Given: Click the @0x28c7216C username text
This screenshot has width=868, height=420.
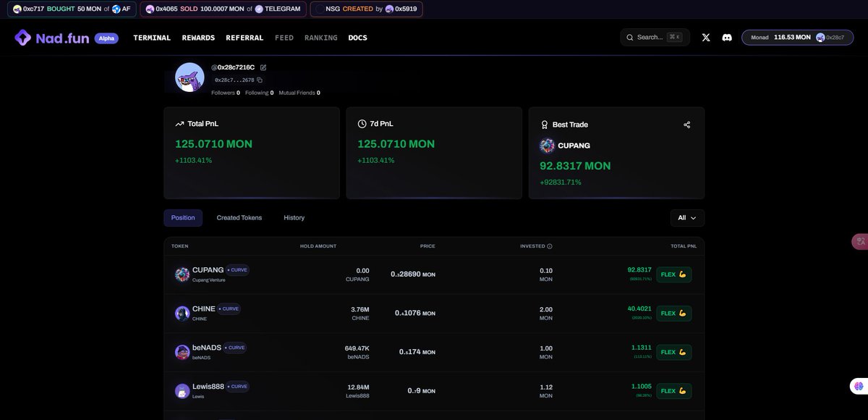Looking at the screenshot, I should pos(233,67).
